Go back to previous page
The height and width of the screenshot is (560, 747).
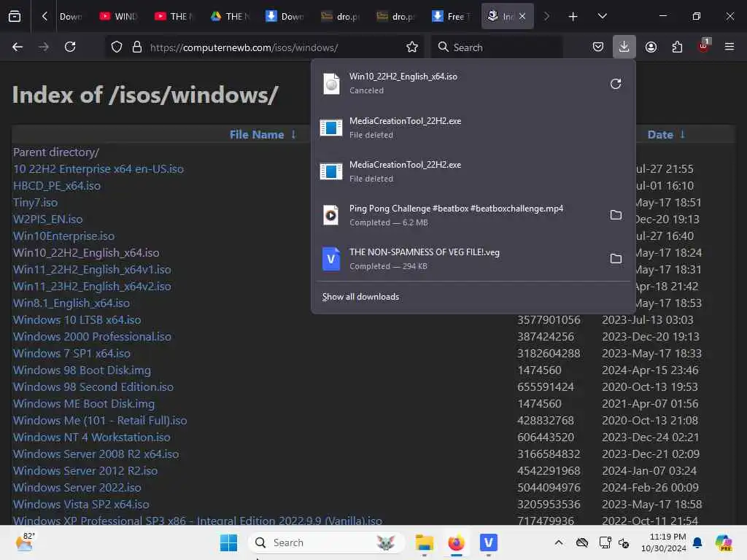click(x=18, y=47)
